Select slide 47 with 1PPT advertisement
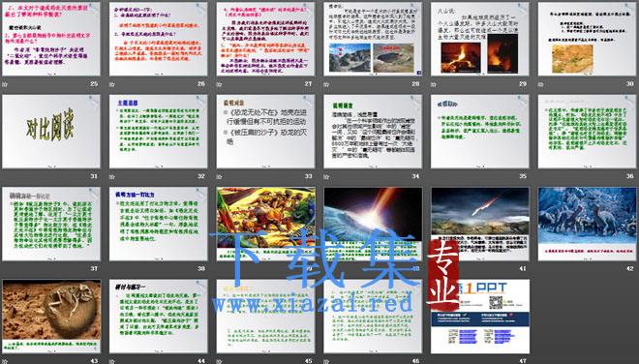Screen dimensions: 639x364 tap(480, 316)
